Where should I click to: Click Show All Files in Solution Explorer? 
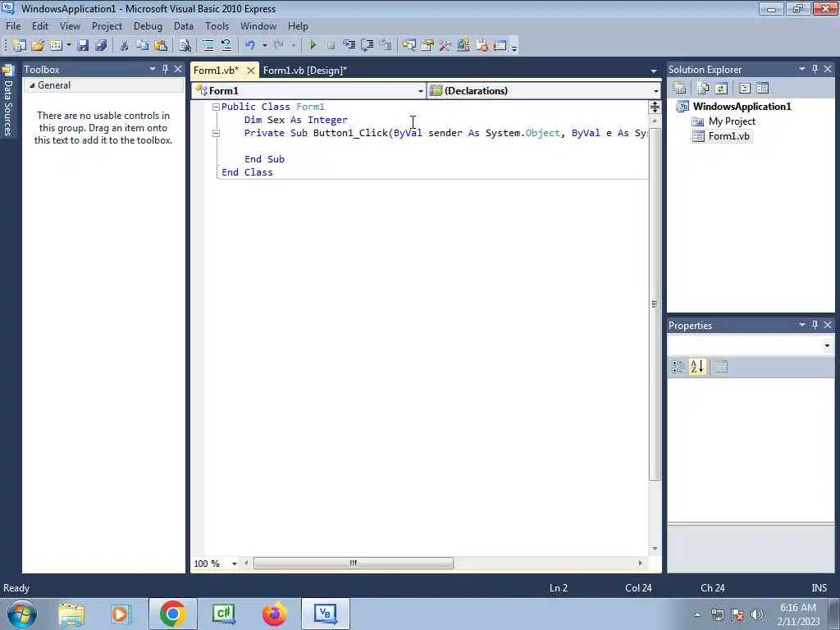[x=702, y=88]
